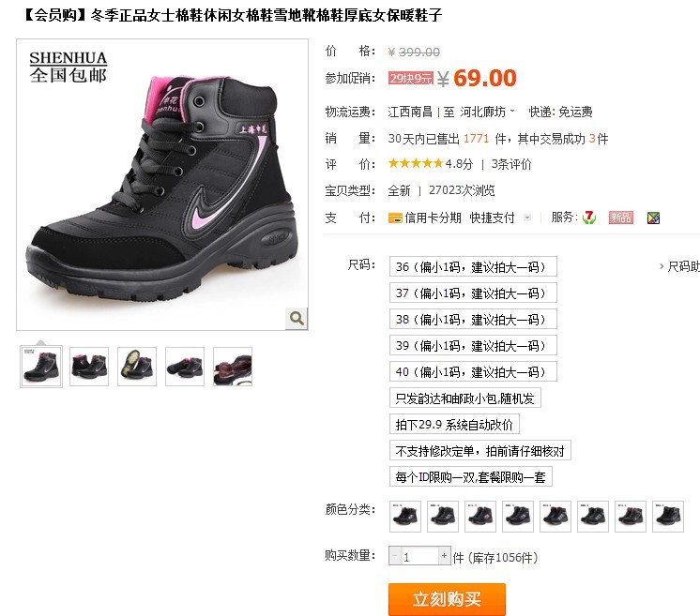Click the 7-day return service icon
The image size is (700, 616).
click(589, 218)
